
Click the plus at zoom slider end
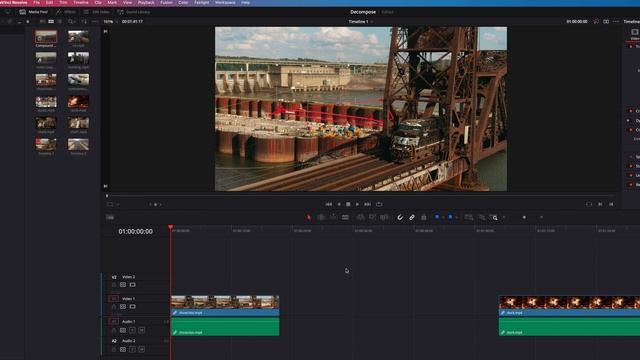542,217
